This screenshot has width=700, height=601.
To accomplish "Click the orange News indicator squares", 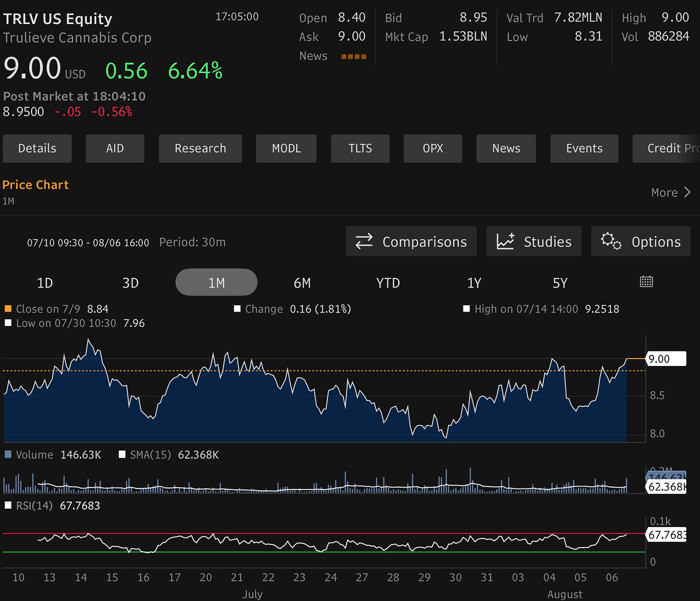I will pyautogui.click(x=353, y=57).
